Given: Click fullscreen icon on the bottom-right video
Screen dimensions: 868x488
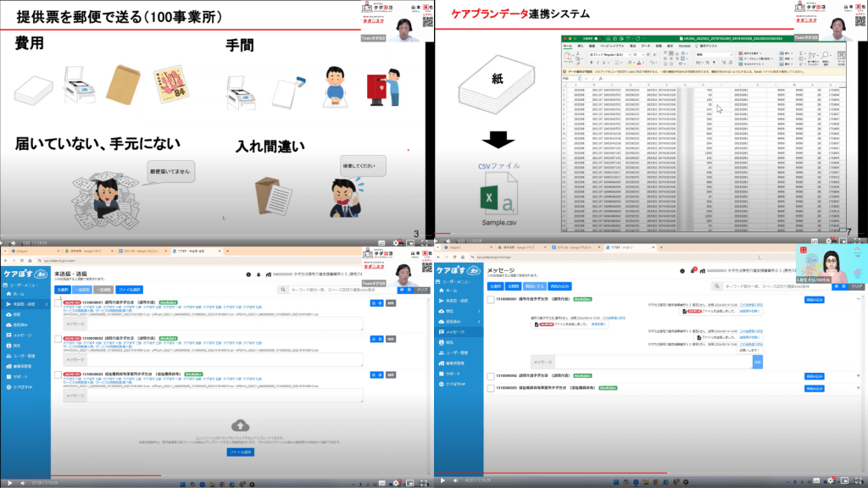Looking at the screenshot, I should (x=860, y=480).
